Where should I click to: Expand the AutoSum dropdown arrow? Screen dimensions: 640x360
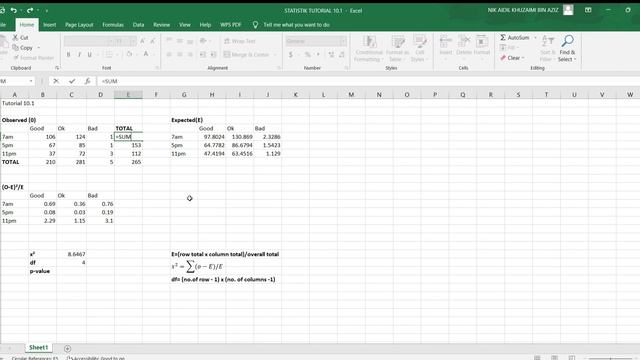coord(535,38)
